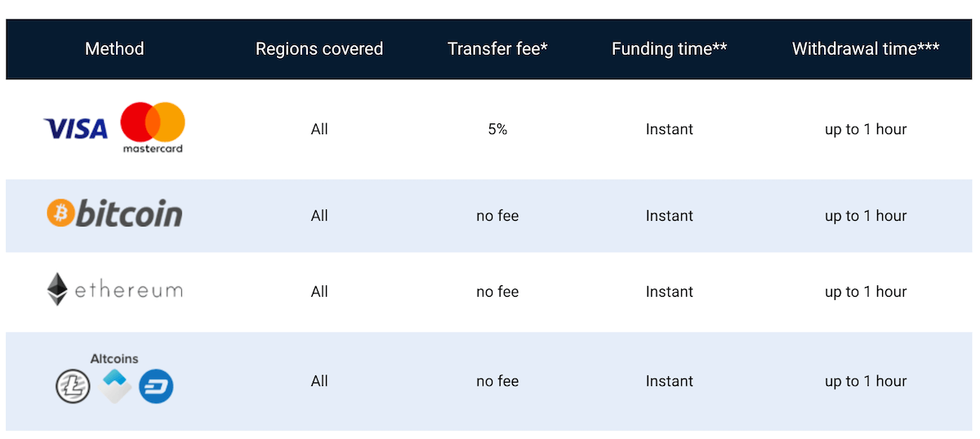Click the bitcoin wordmark text

click(x=128, y=214)
